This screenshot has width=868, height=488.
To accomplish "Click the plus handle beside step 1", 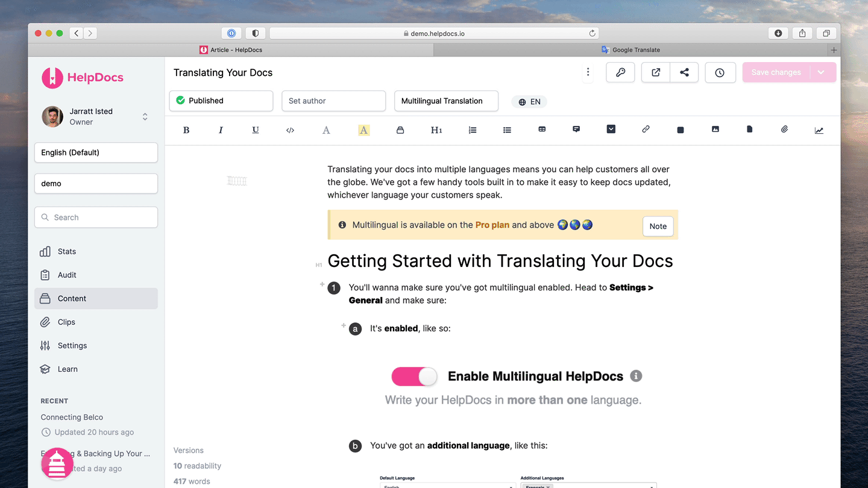I will coord(322,284).
